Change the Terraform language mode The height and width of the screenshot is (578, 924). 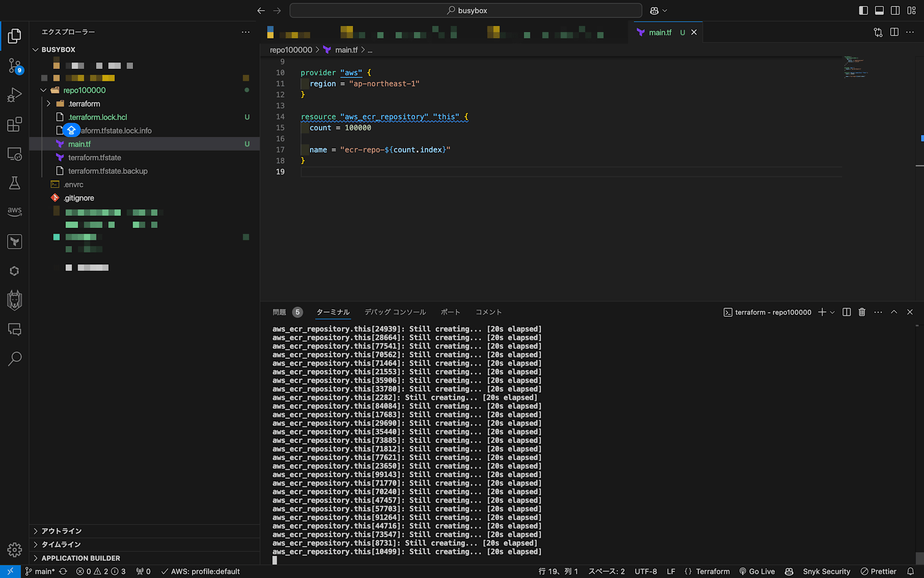(712, 572)
